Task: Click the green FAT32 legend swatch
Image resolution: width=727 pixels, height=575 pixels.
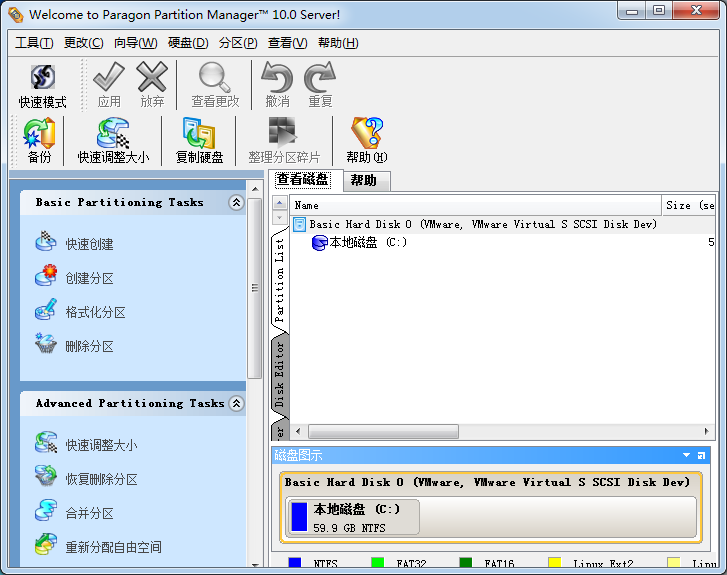Action: 378,563
